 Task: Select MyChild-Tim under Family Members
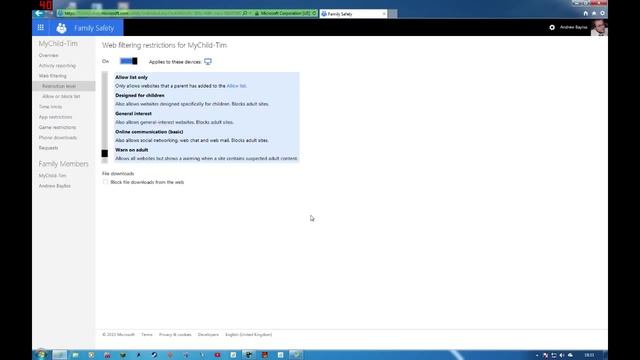click(52, 176)
